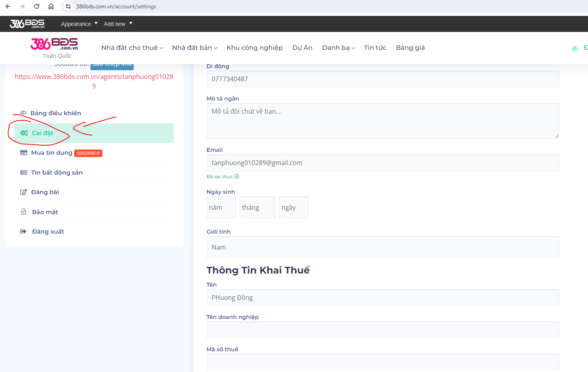
Task: Go back with the browser back arrow
Action: click(8, 6)
